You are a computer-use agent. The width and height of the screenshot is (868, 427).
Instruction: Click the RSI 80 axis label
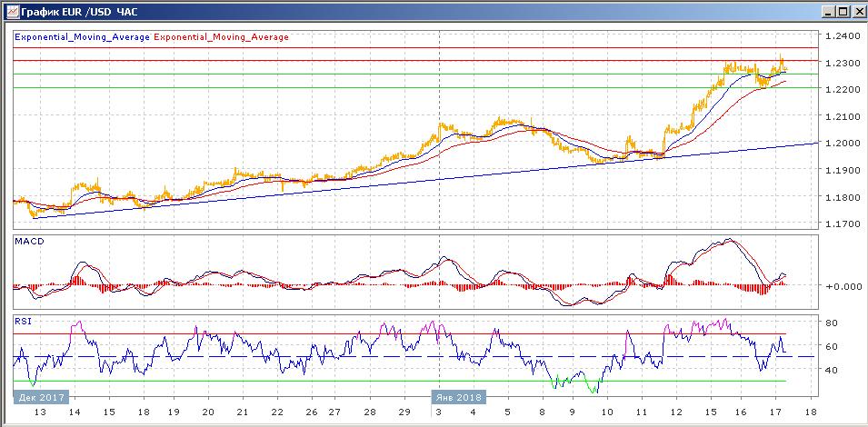click(831, 323)
